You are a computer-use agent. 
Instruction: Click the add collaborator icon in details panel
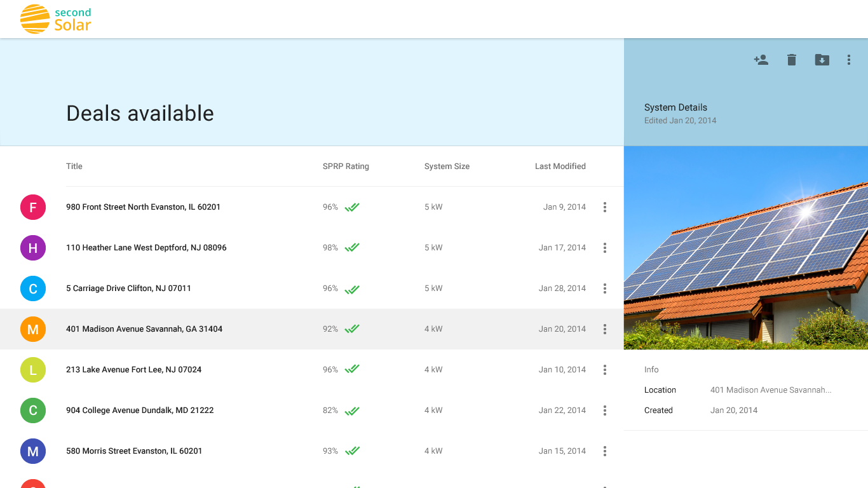761,59
